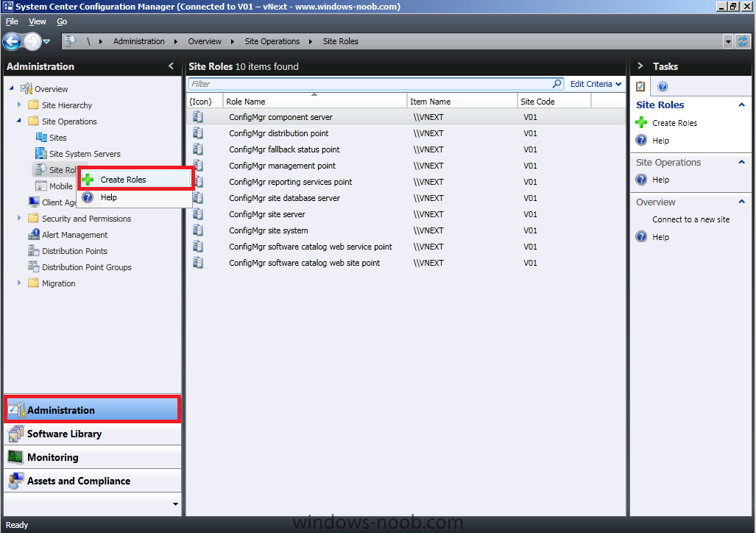The width and height of the screenshot is (756, 533).
Task: Select the Overview icon in the tree
Action: coord(26,89)
